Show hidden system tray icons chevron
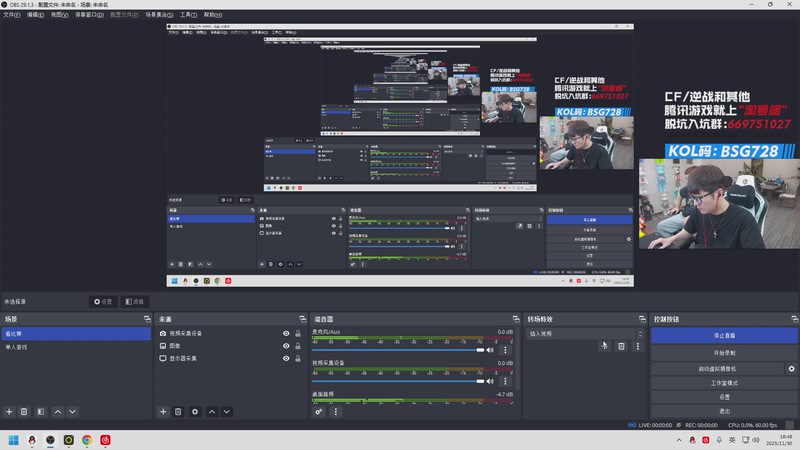Screen dimensions: 800x450 pyautogui.click(x=679, y=440)
